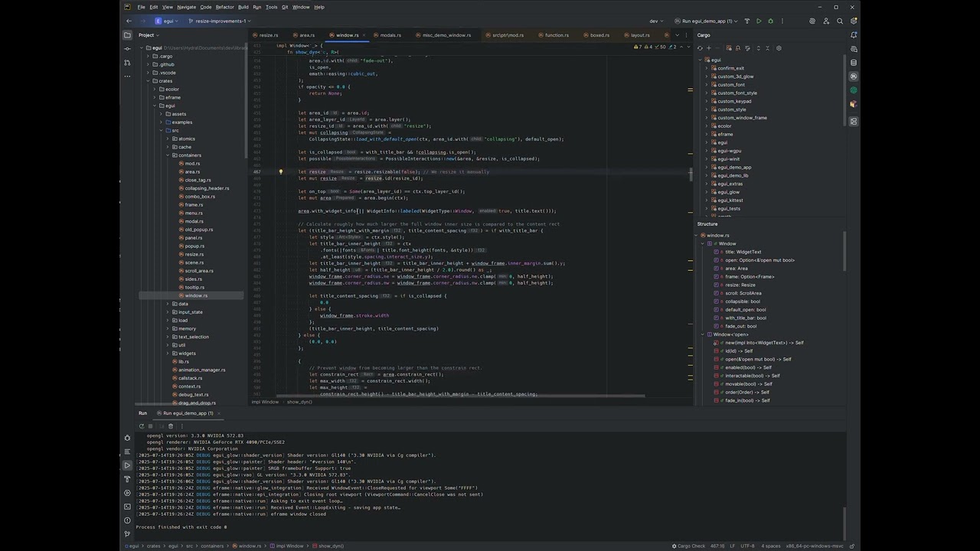The width and height of the screenshot is (980, 551).
Task: Start debugging with the green bug icon
Action: coord(772,21)
